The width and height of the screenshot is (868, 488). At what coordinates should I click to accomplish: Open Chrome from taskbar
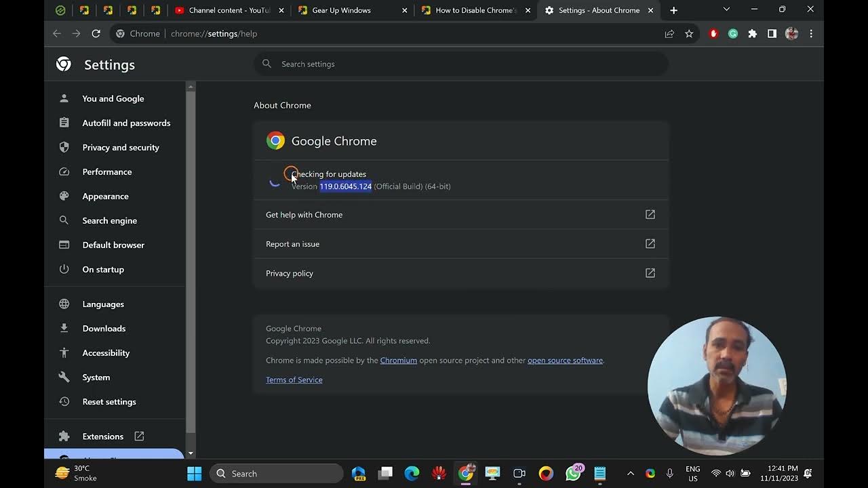[x=466, y=473]
